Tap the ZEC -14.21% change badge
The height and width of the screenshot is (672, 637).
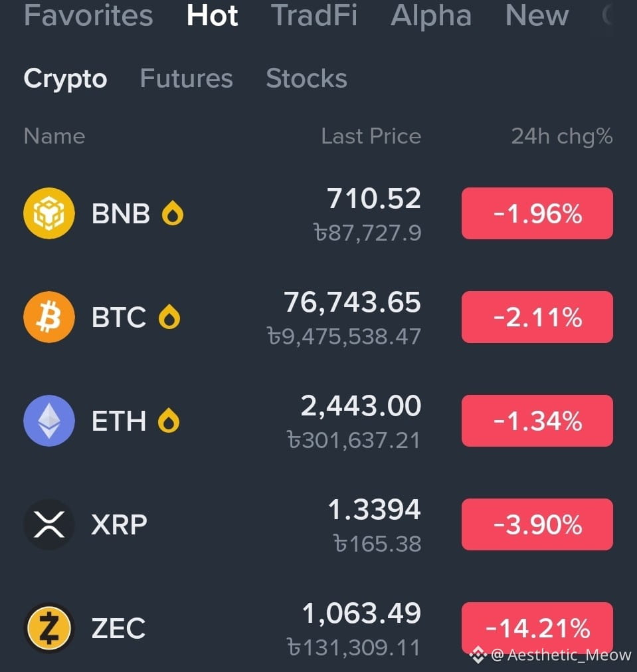coord(537,628)
